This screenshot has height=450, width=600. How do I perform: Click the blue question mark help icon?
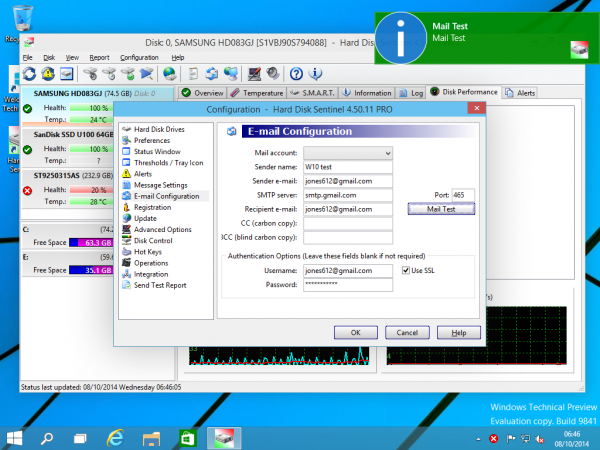[x=296, y=73]
